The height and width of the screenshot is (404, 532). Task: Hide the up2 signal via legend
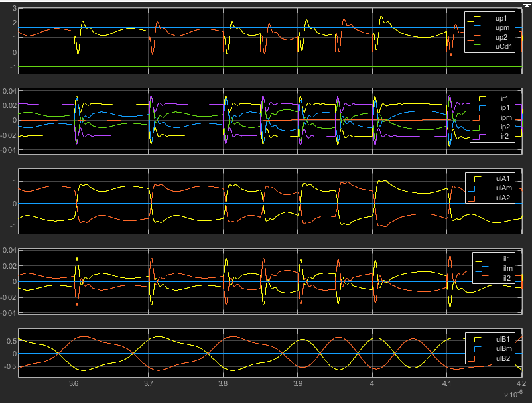pos(501,37)
